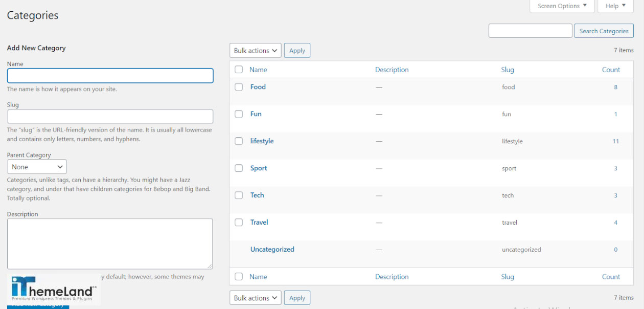644x309 pixels.
Task: Tick the select-all checkbox in the table footer
Action: (x=239, y=277)
